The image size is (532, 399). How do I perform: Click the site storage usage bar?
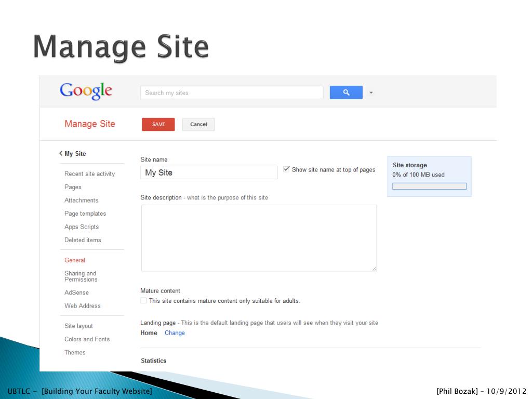[429, 187]
